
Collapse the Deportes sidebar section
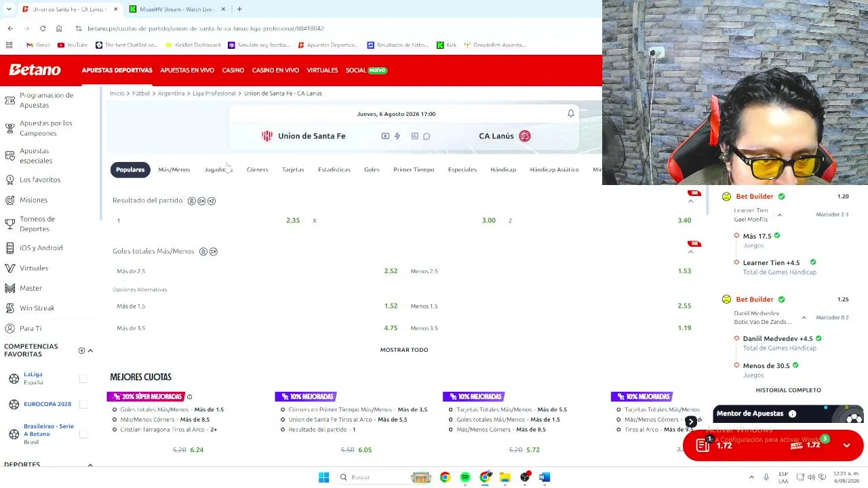(90, 464)
